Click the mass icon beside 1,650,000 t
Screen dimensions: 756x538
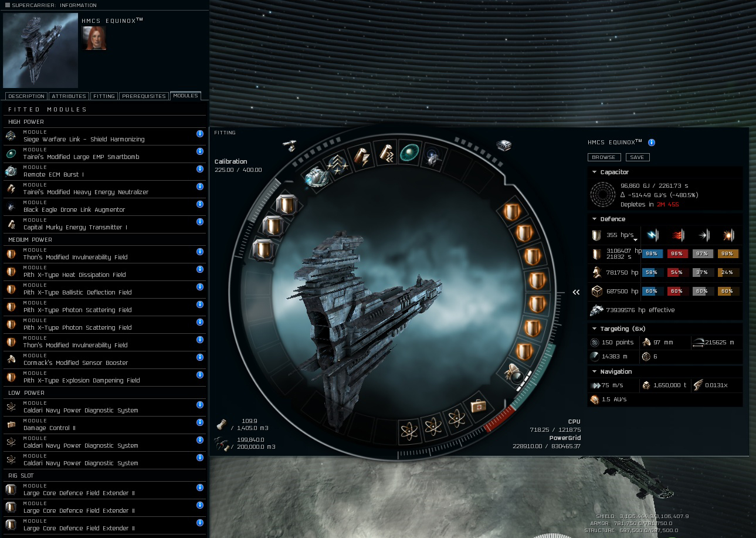click(x=646, y=385)
